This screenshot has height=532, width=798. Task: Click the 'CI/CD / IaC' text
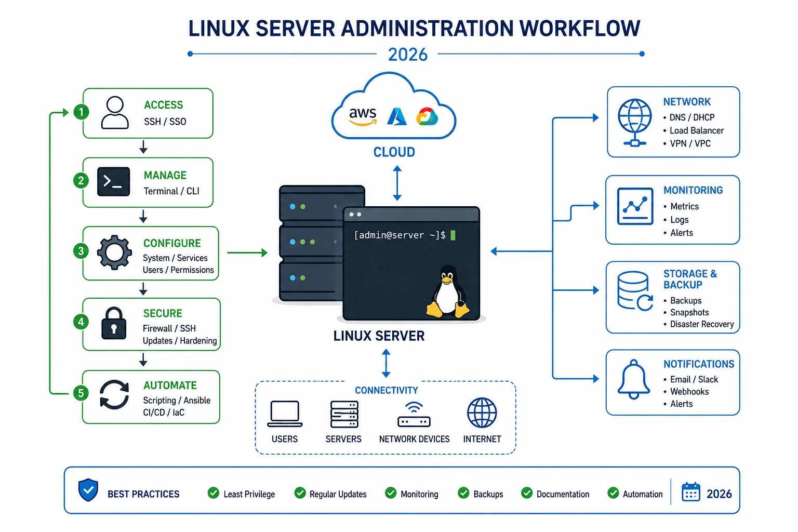(164, 413)
